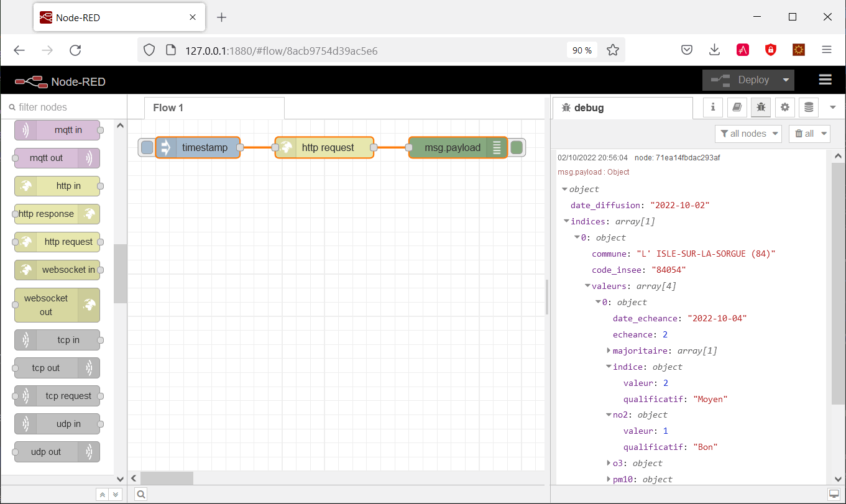The image size is (846, 504).
Task: Select the timestamp inject node
Action: (198, 148)
